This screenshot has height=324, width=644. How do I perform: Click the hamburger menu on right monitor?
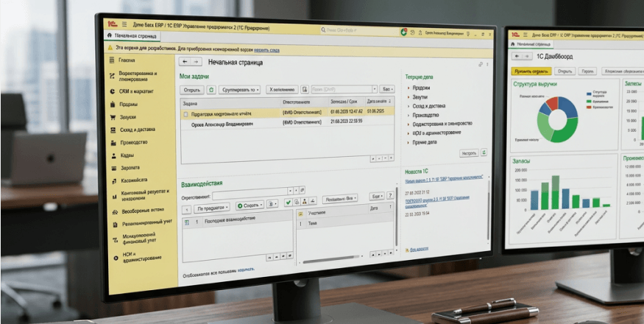[524, 35]
